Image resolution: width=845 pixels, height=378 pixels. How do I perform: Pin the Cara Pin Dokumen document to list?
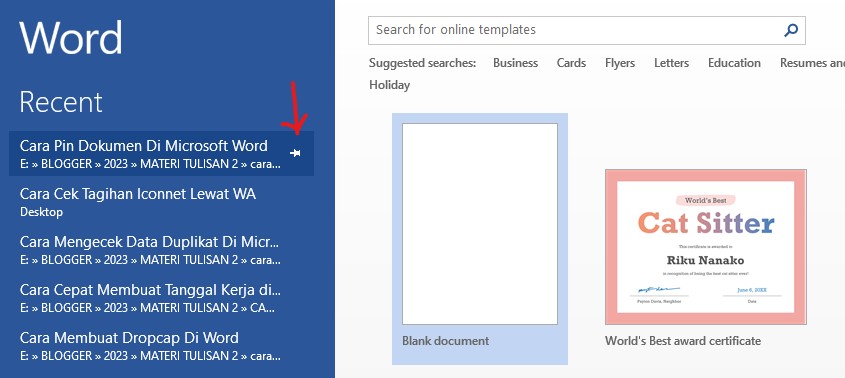point(295,153)
